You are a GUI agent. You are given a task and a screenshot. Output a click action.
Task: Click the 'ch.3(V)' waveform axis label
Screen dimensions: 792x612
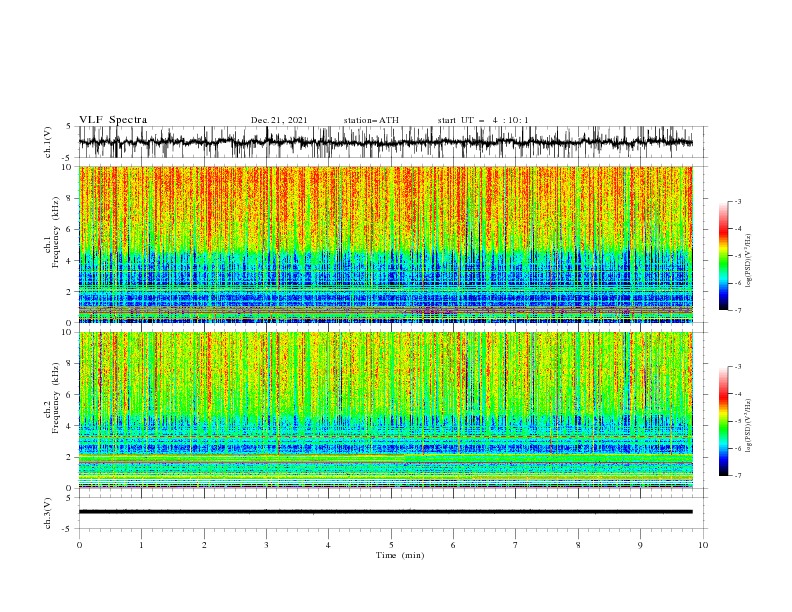pos(48,513)
